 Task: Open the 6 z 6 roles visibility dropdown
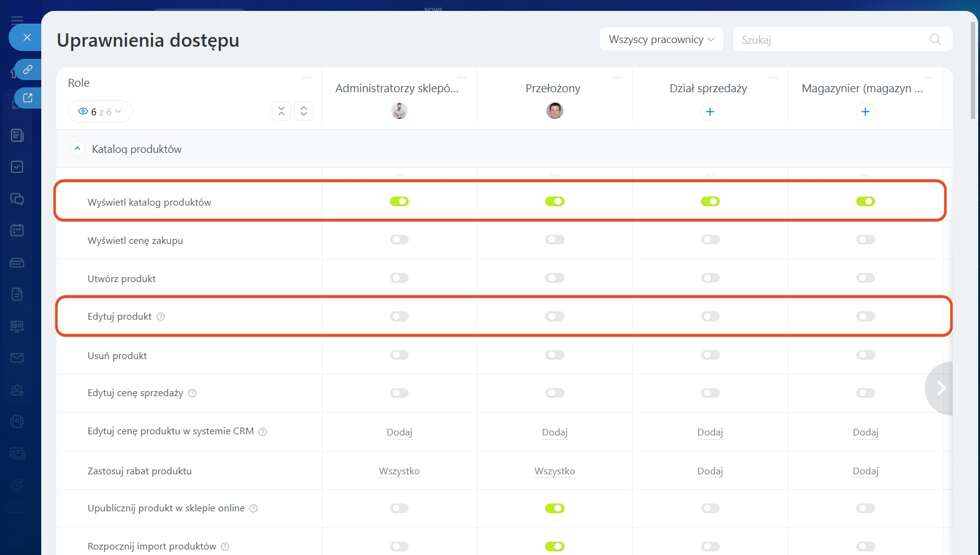pyautogui.click(x=100, y=112)
